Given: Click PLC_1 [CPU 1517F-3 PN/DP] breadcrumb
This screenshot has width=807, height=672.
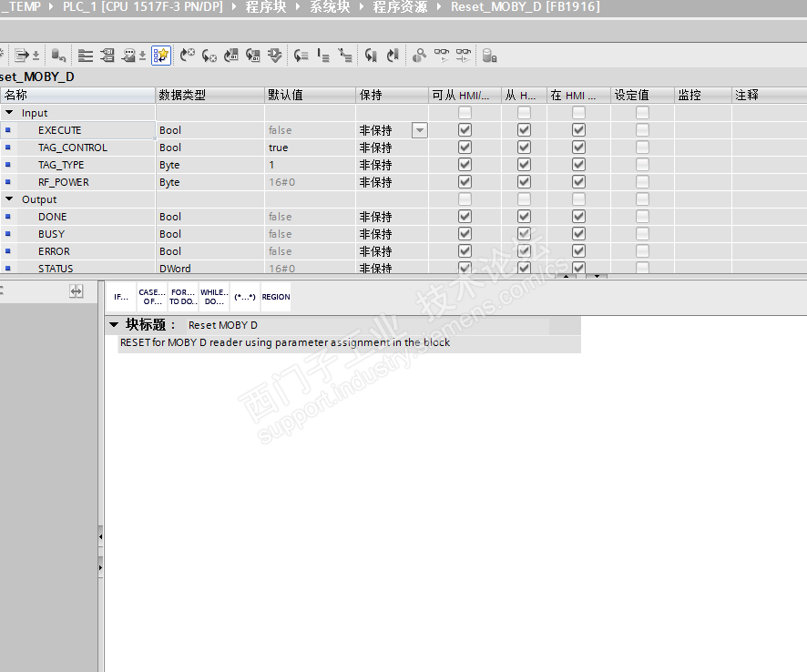Looking at the screenshot, I should (x=143, y=6).
